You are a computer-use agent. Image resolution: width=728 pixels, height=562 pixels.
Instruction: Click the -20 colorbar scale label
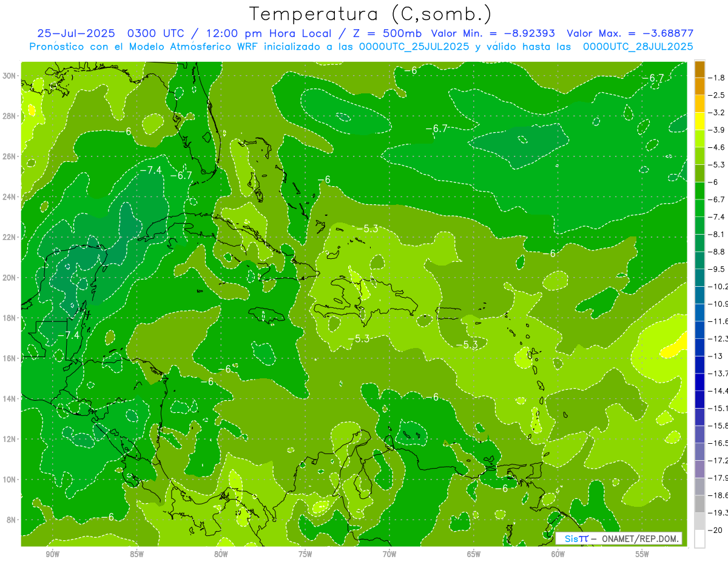[715, 530]
